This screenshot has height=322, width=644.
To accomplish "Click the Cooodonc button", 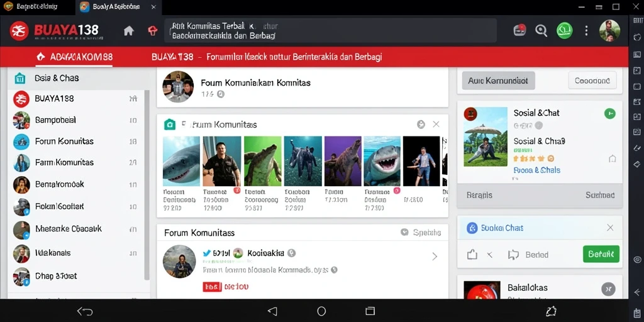I will pos(592,80).
